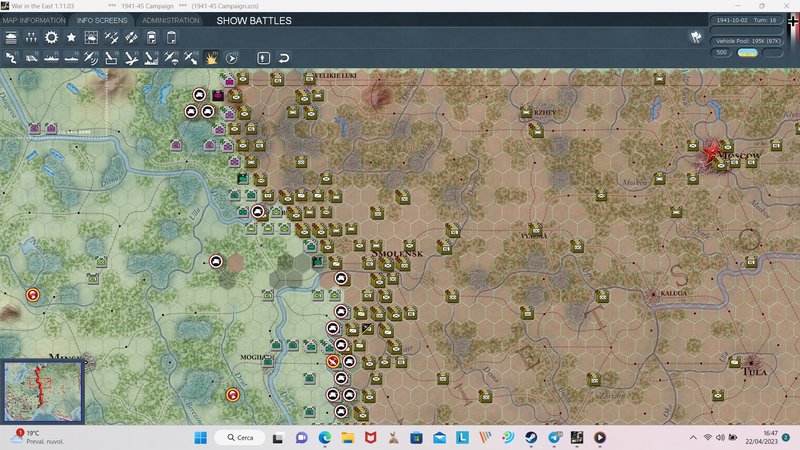Select the rail transport mode icon
This screenshot has height=450, width=800.
pos(31,58)
